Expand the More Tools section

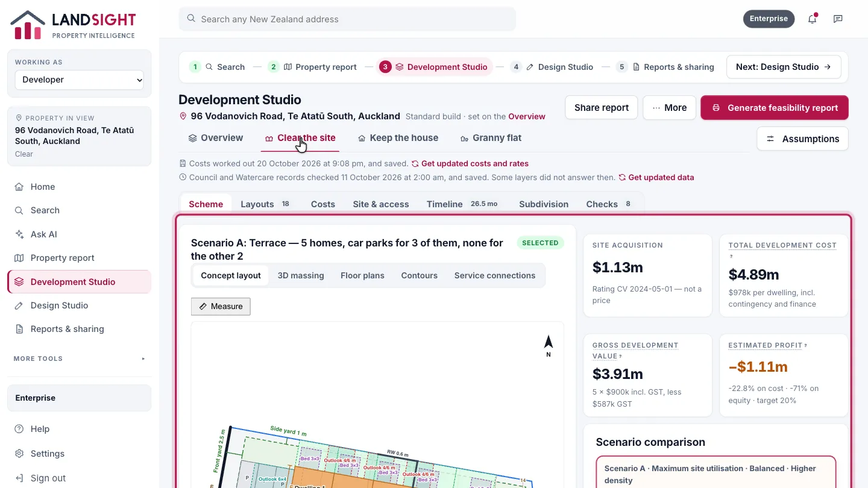(x=80, y=358)
